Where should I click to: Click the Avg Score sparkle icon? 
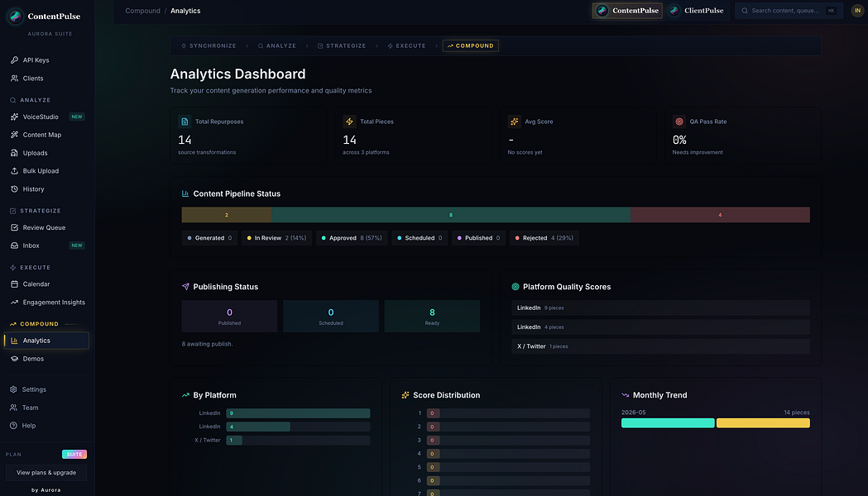click(x=515, y=122)
